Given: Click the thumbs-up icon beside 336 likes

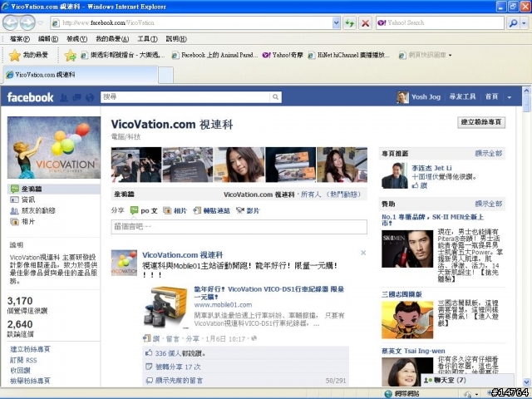Looking at the screenshot, I should [148, 352].
